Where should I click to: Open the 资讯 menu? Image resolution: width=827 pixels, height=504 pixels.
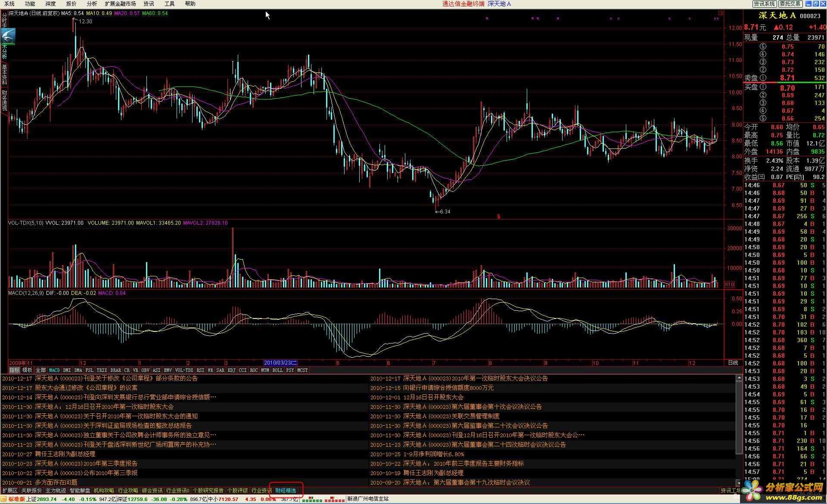pos(149,3)
